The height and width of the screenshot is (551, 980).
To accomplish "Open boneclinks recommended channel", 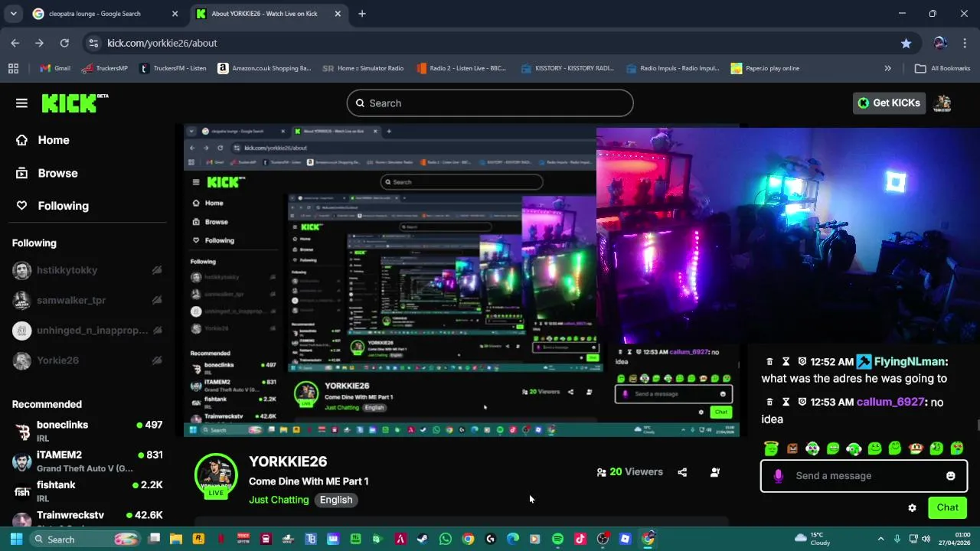I will [x=88, y=430].
